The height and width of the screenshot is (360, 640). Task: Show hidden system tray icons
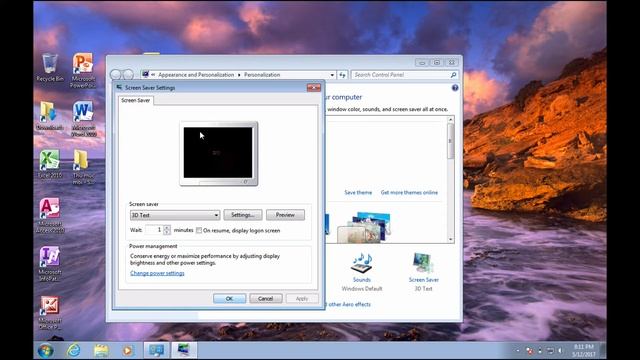(518, 351)
